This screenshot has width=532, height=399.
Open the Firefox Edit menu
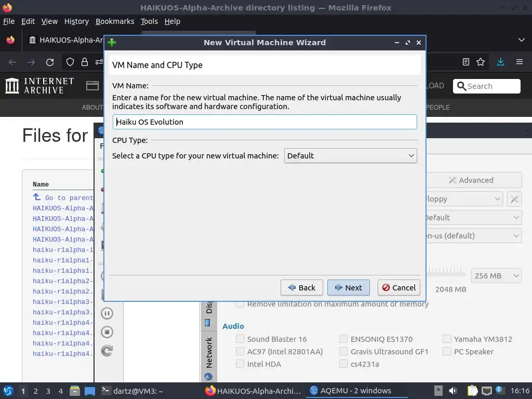(x=28, y=21)
